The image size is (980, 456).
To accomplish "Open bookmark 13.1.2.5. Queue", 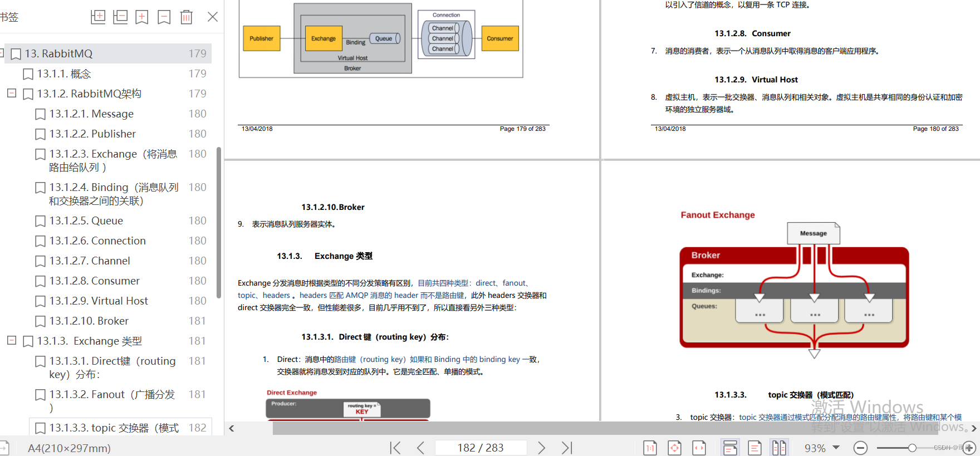I will pos(86,220).
